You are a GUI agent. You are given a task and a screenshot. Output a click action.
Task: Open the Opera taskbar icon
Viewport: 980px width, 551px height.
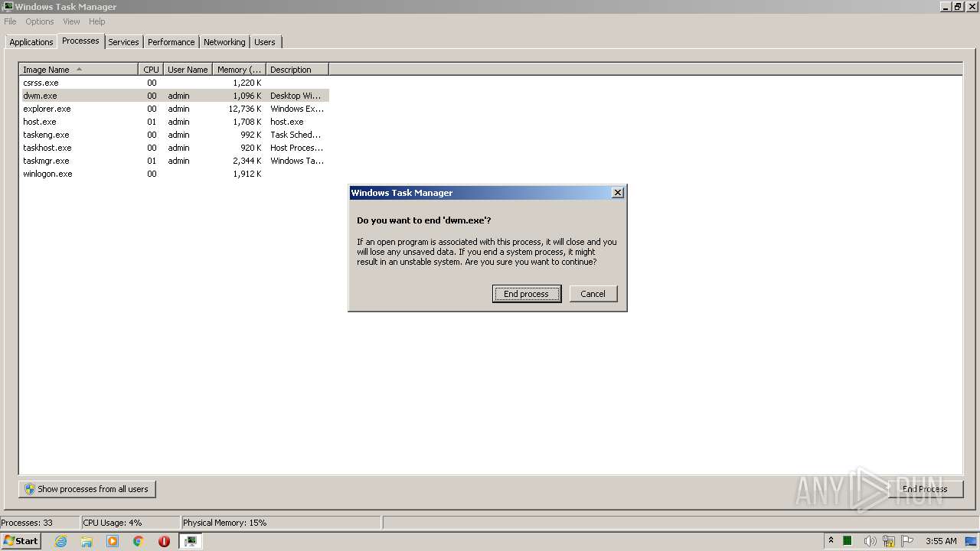pos(164,541)
